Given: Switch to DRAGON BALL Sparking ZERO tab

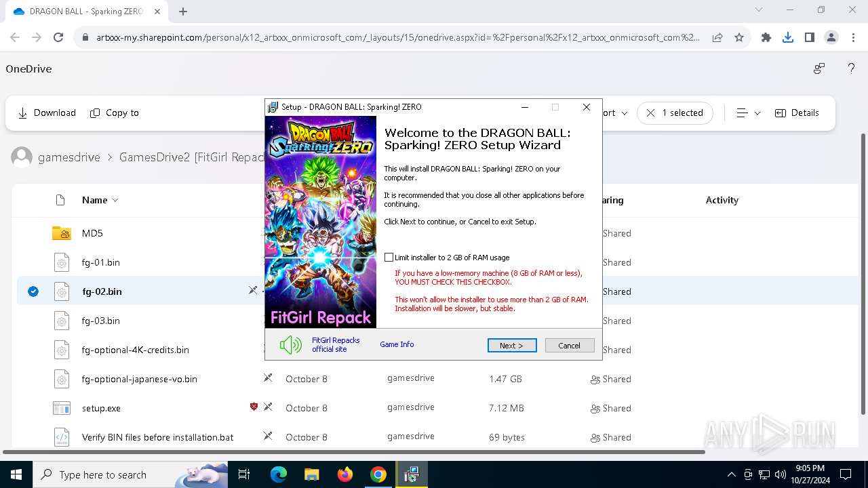Looking at the screenshot, I should click(85, 12).
